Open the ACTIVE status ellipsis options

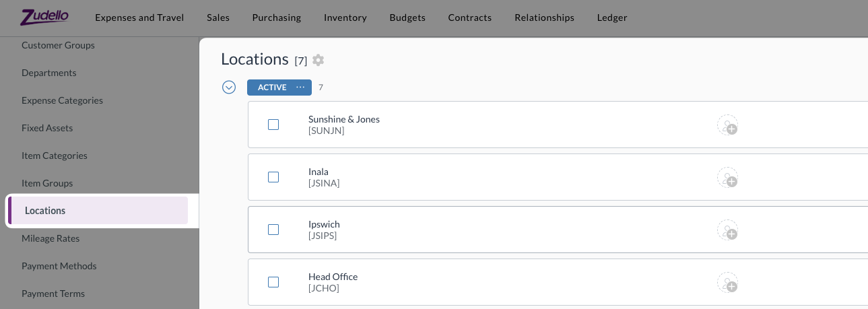pyautogui.click(x=301, y=88)
